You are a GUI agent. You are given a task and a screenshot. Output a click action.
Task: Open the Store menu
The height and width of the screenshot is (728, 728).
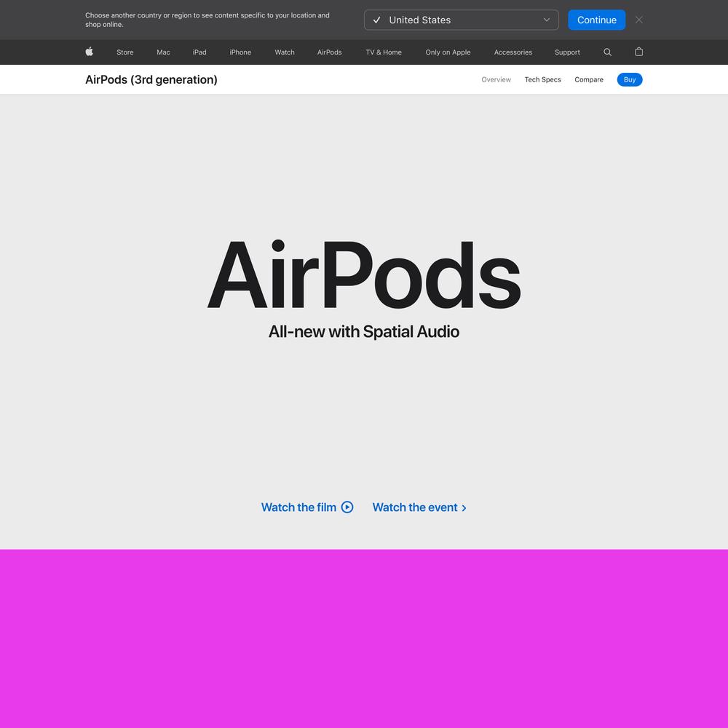(125, 52)
